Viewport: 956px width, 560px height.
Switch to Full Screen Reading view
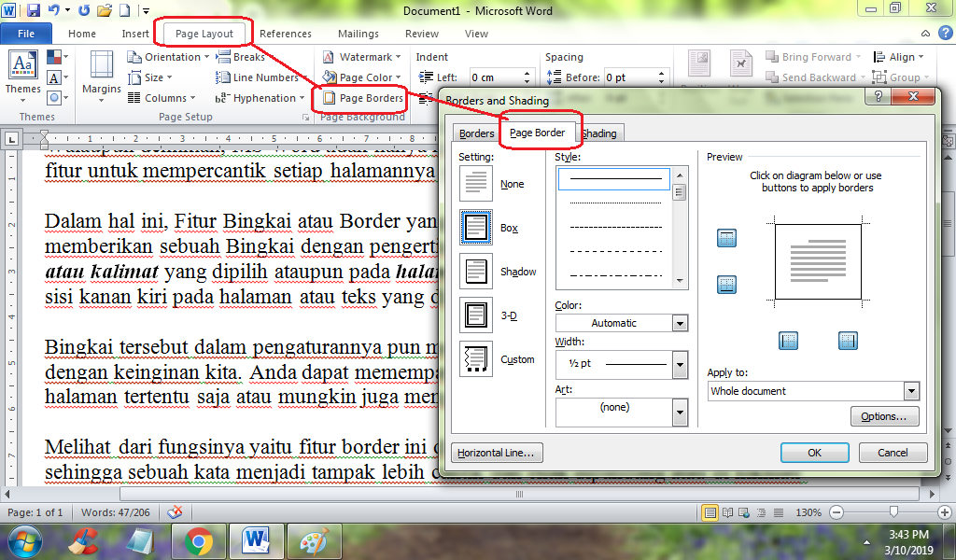[727, 512]
